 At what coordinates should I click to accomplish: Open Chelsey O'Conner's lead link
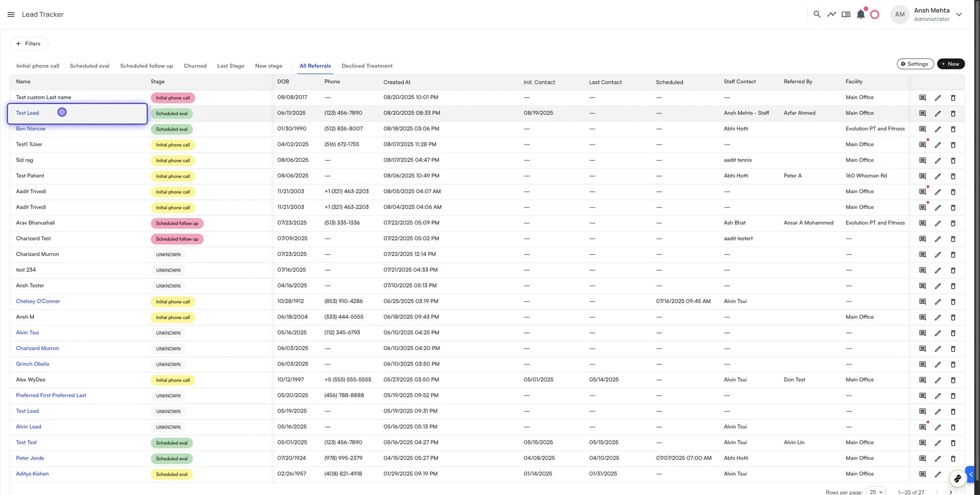coord(38,301)
